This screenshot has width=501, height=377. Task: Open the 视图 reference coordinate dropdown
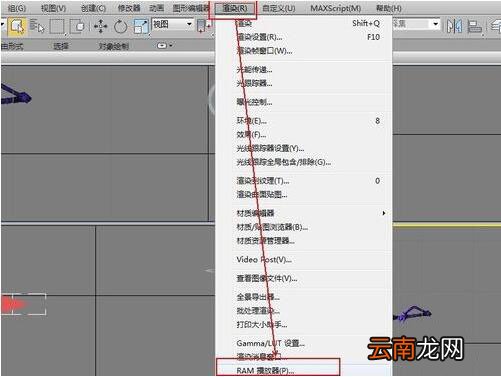pyautogui.click(x=172, y=24)
